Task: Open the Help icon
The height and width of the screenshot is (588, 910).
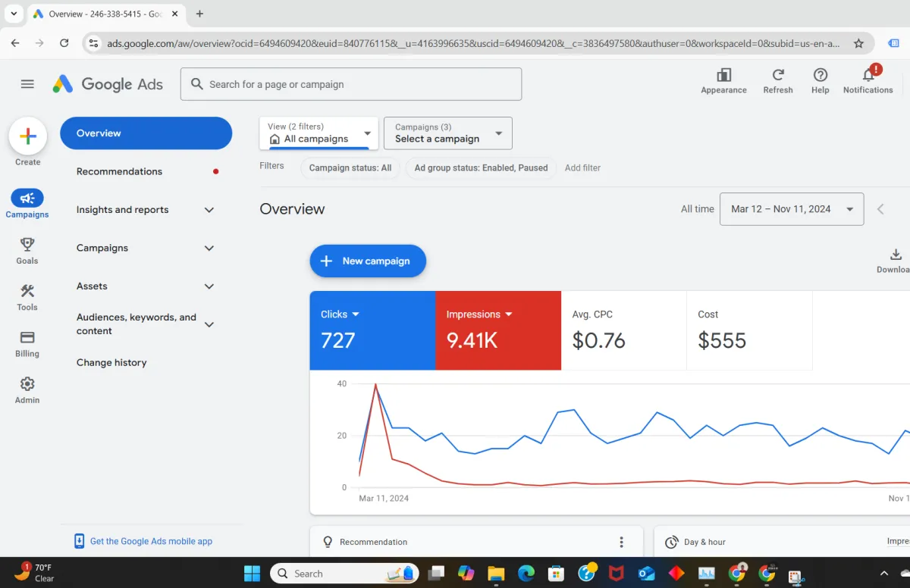Action: tap(821, 75)
